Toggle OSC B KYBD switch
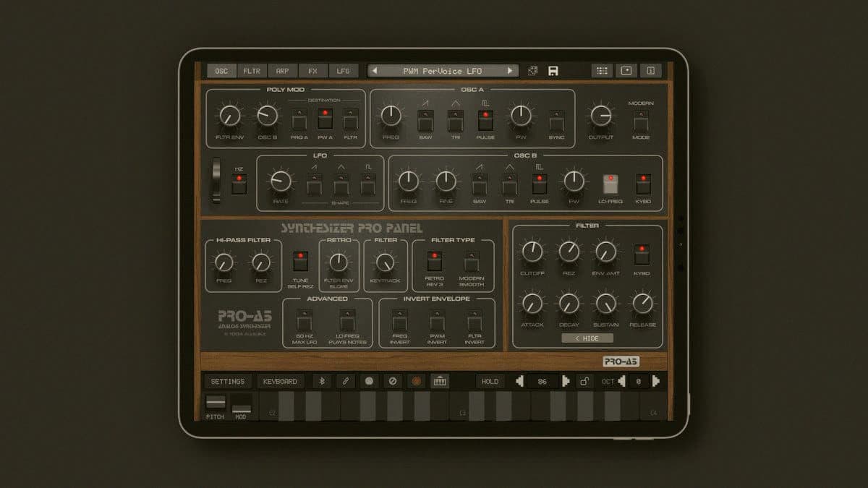 pos(643,184)
